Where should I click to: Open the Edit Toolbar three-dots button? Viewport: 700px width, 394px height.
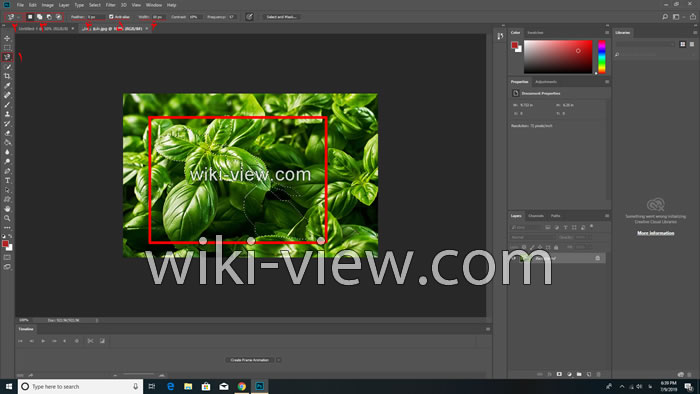tap(7, 228)
